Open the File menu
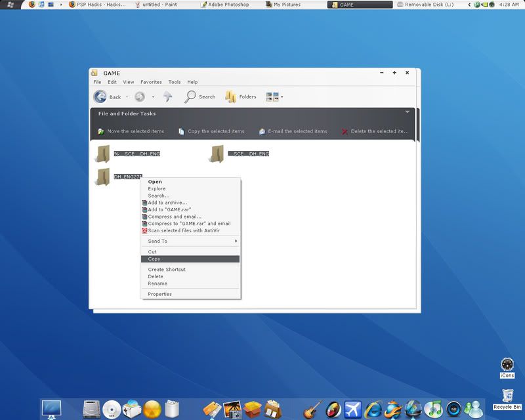This screenshot has height=420, width=525. (x=97, y=82)
